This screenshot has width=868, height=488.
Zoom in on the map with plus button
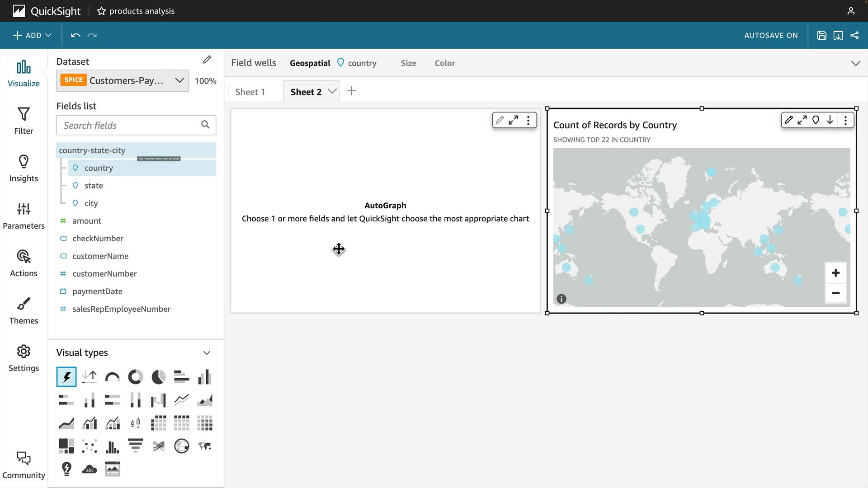(835, 273)
